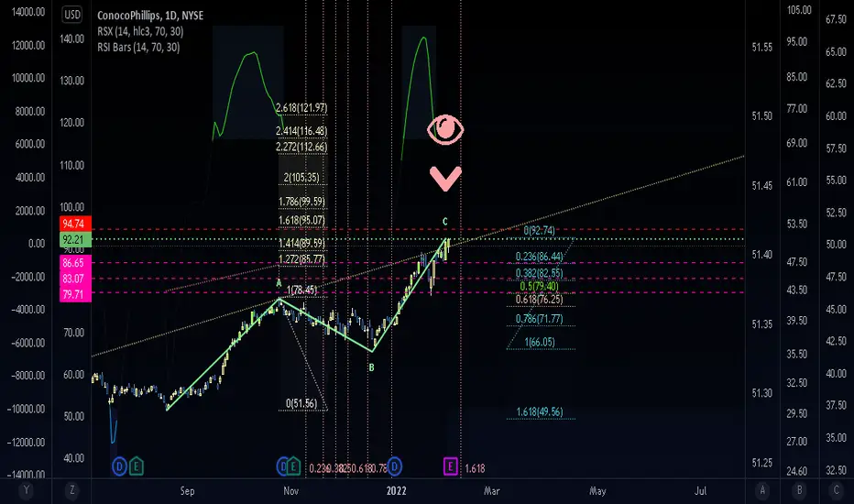Click the USD currency button

(x=72, y=15)
